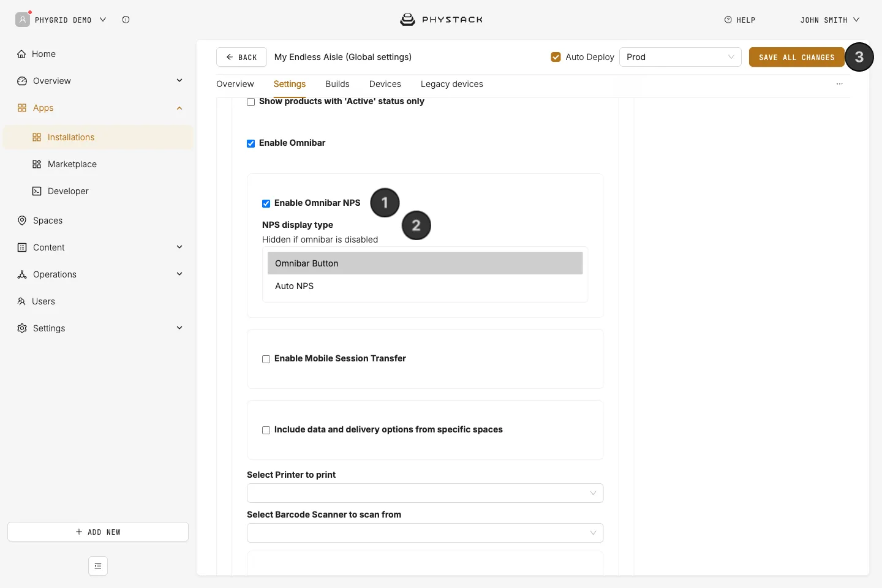The width and height of the screenshot is (882, 588).
Task: Click the info icon beside Phygrid Demo
Action: [x=126, y=20]
